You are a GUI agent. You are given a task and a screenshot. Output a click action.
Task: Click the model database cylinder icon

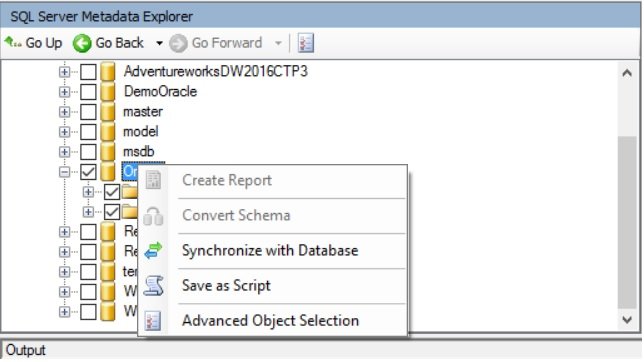(x=108, y=131)
